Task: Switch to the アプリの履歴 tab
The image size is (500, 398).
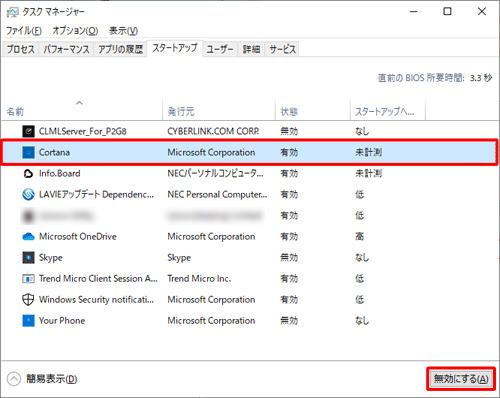Action: tap(120, 49)
